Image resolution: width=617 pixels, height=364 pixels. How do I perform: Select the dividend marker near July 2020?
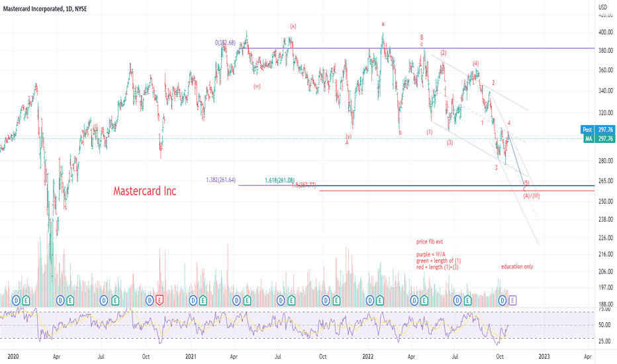point(104,300)
